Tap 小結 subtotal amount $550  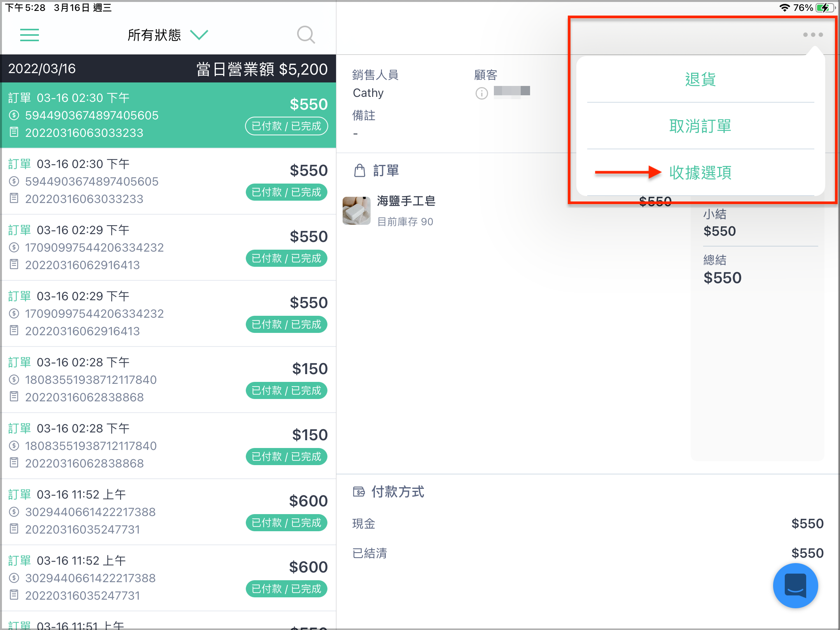719,231
